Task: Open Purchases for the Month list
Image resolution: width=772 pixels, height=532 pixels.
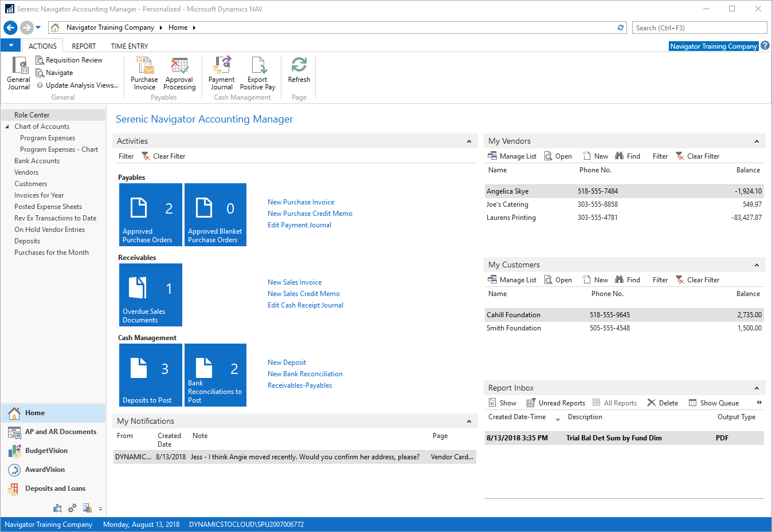Action: [52, 253]
